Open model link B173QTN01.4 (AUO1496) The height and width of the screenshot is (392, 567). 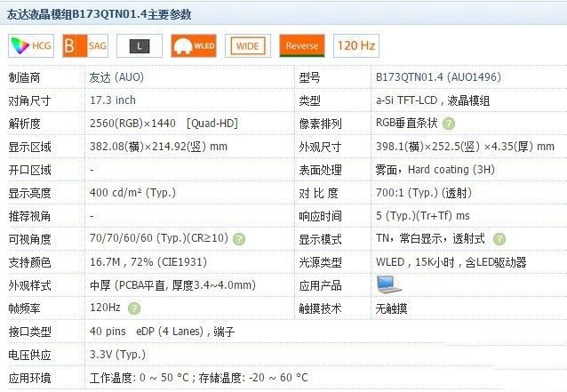point(438,77)
